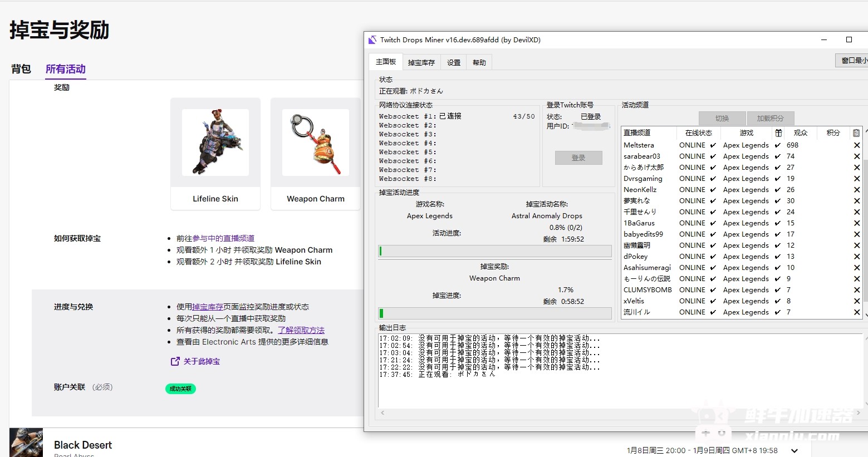Click the X icon in 夢実れな row

coord(857,201)
